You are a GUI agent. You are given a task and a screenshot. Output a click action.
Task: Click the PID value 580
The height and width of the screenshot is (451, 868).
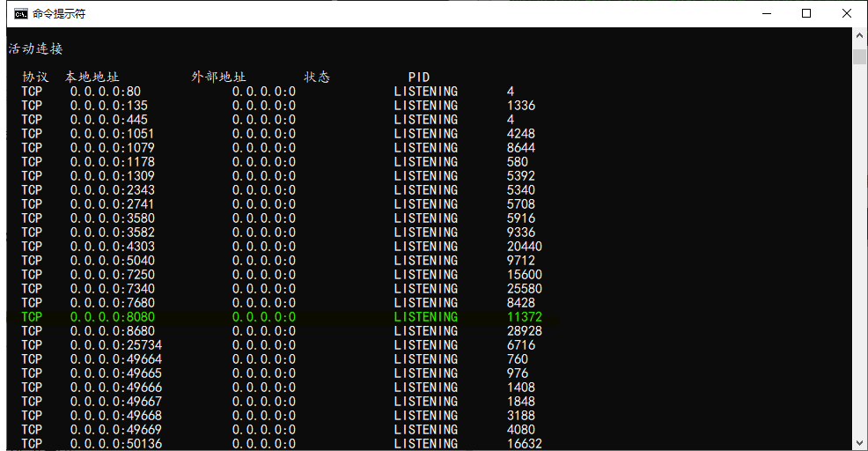point(518,162)
